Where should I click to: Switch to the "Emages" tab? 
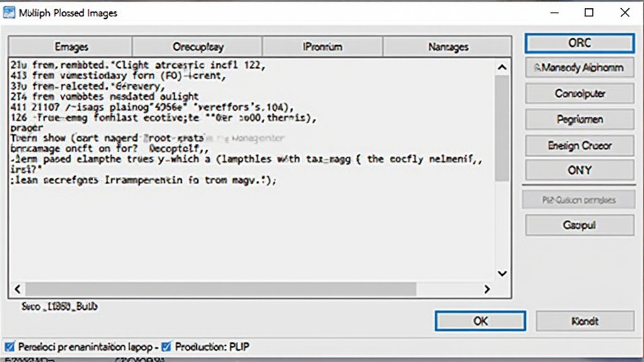point(71,47)
